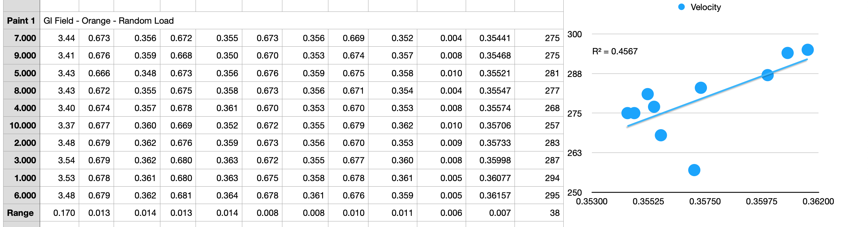Image resolution: width=868 pixels, height=227 pixels.
Task: Select the Paint 1 header cell
Action: (x=22, y=21)
